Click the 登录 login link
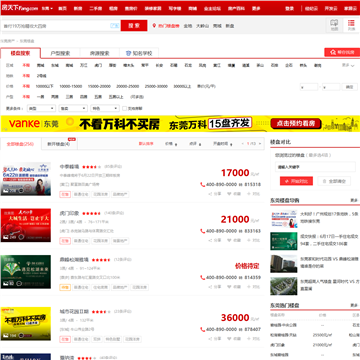The width and height of the screenshot is (360, 360). tap(289, 8)
